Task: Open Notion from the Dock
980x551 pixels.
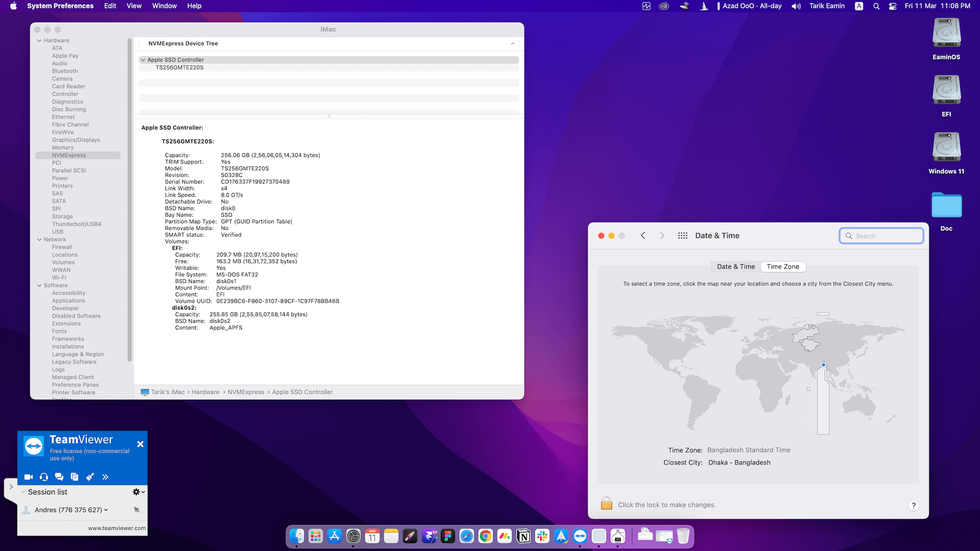Action: point(523,536)
